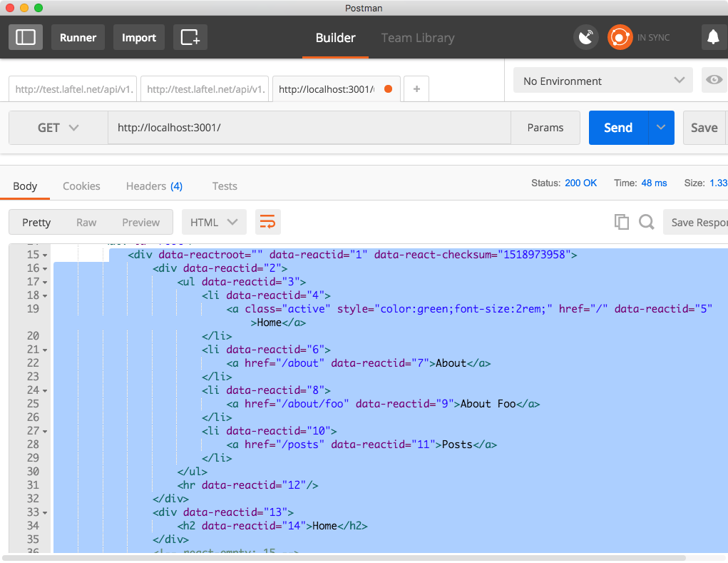Open new window icon button
Viewport: 728px width, 563px height.
click(x=190, y=37)
